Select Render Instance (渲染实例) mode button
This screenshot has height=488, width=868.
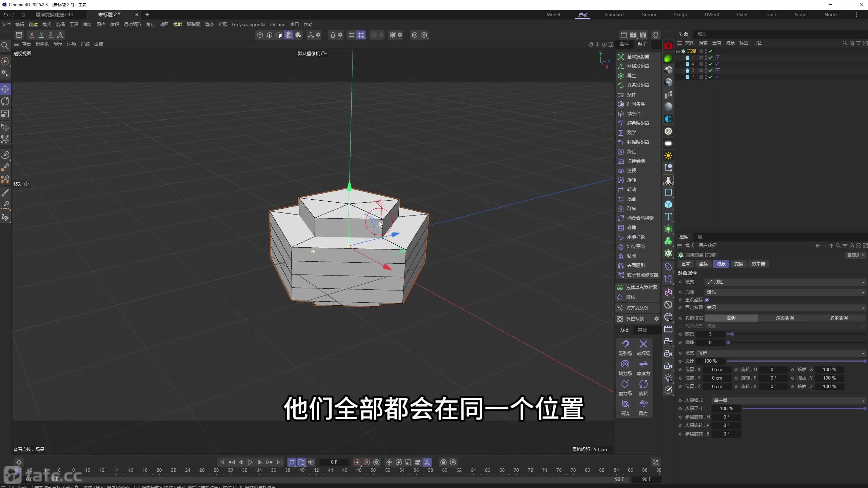pyautogui.click(x=785, y=318)
